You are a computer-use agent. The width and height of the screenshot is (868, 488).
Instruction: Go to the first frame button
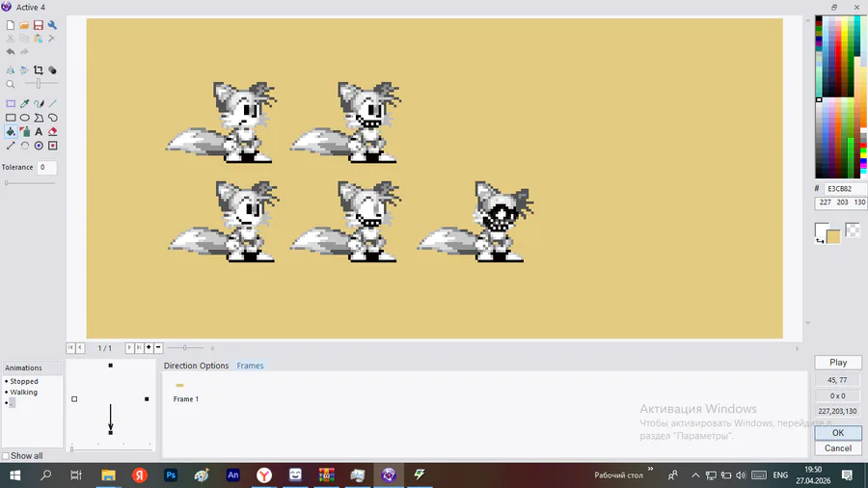click(70, 347)
